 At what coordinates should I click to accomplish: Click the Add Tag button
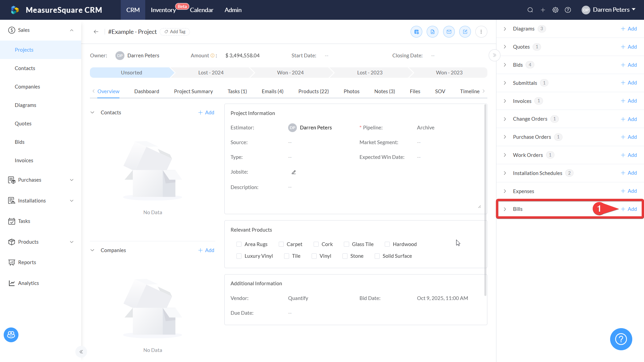pos(175,32)
